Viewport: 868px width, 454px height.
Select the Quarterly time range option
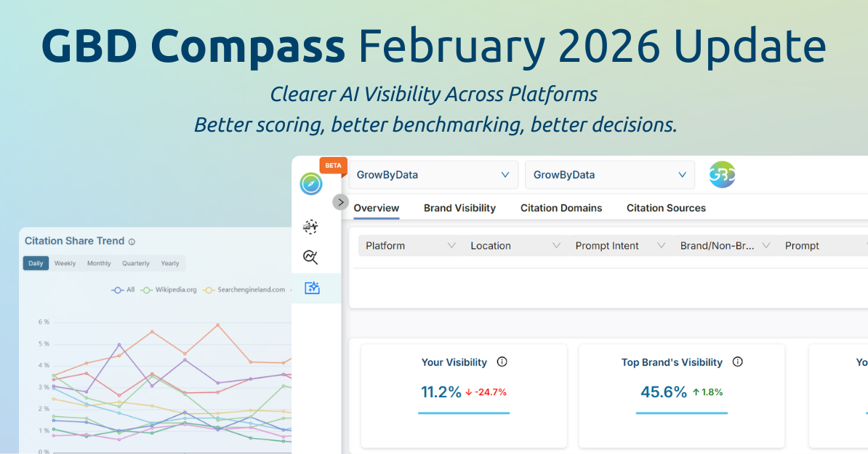[x=137, y=263]
